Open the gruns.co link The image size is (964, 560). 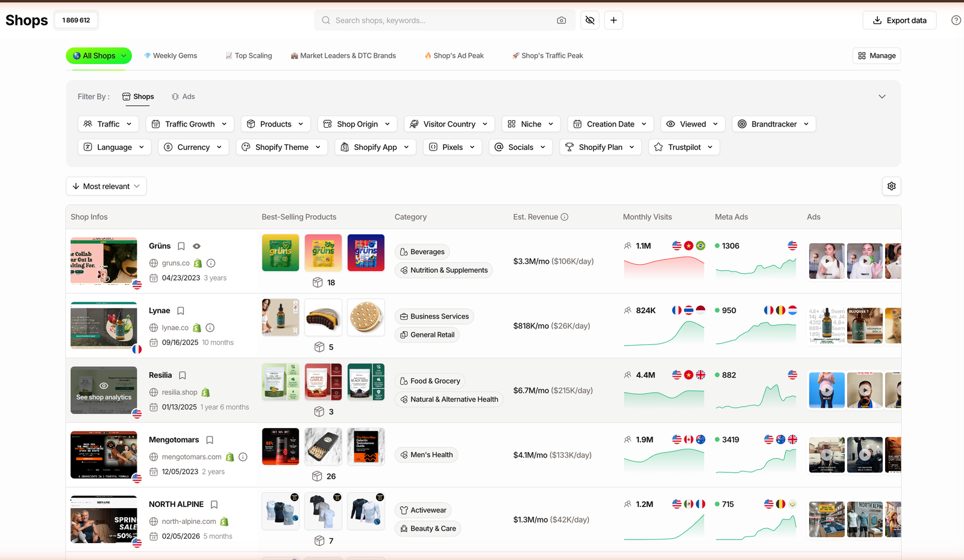coord(175,263)
